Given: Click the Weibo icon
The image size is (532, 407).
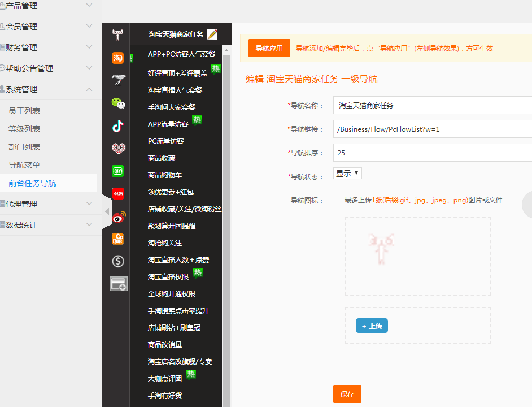Looking at the screenshot, I should click(117, 216).
